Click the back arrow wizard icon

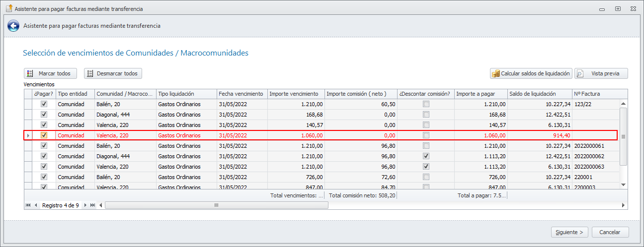(13, 26)
